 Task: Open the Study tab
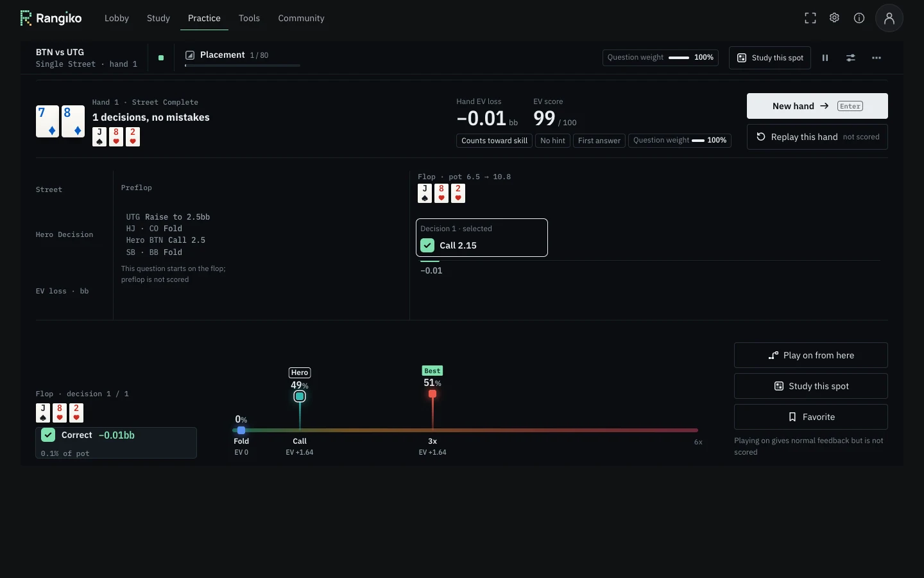(158, 18)
